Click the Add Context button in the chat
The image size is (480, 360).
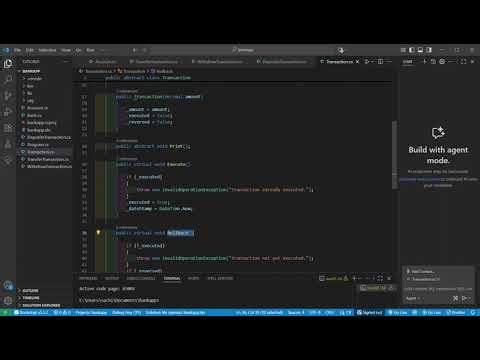click(x=421, y=271)
